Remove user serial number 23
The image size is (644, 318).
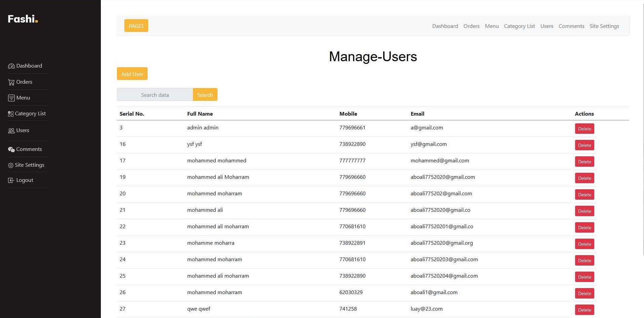coord(584,244)
